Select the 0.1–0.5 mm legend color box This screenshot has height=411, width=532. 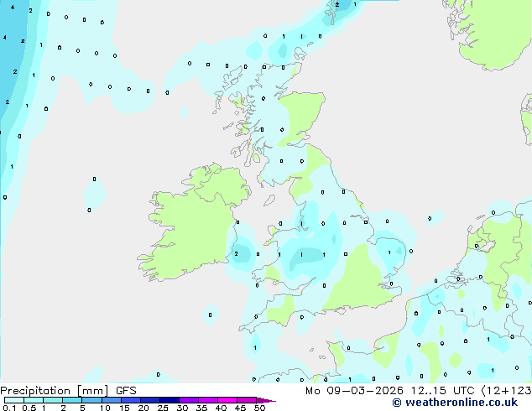pyautogui.click(x=14, y=400)
